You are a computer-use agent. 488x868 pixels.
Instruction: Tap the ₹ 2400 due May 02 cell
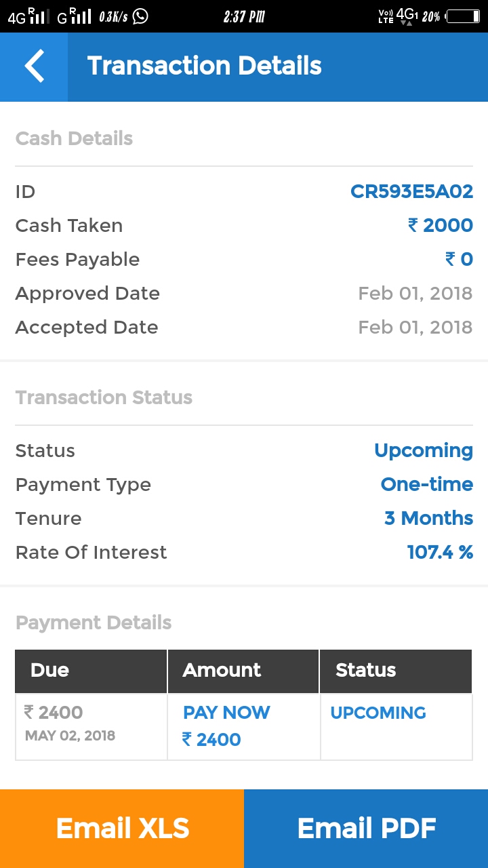[x=70, y=723]
